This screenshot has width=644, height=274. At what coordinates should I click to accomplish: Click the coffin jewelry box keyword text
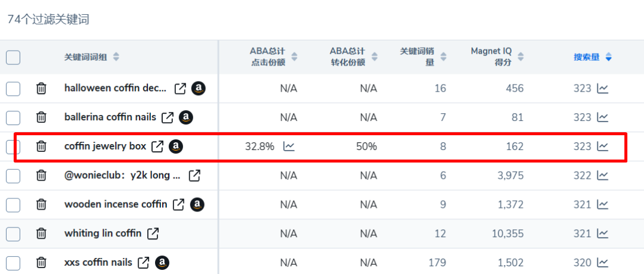click(105, 147)
